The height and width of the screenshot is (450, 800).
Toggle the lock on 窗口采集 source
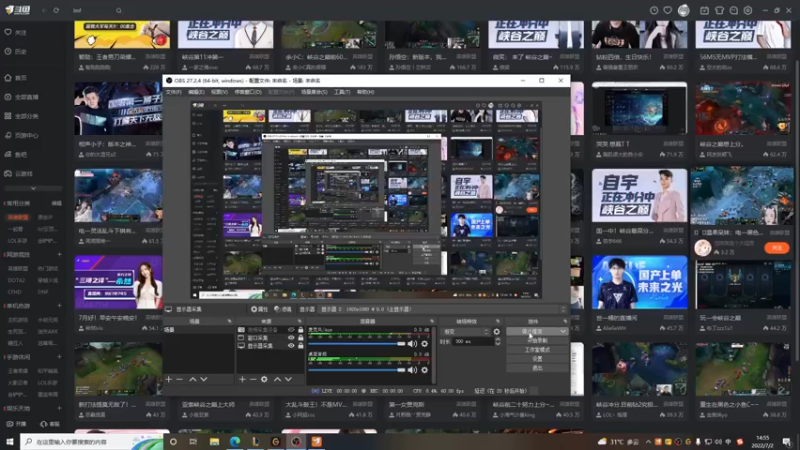point(301,338)
